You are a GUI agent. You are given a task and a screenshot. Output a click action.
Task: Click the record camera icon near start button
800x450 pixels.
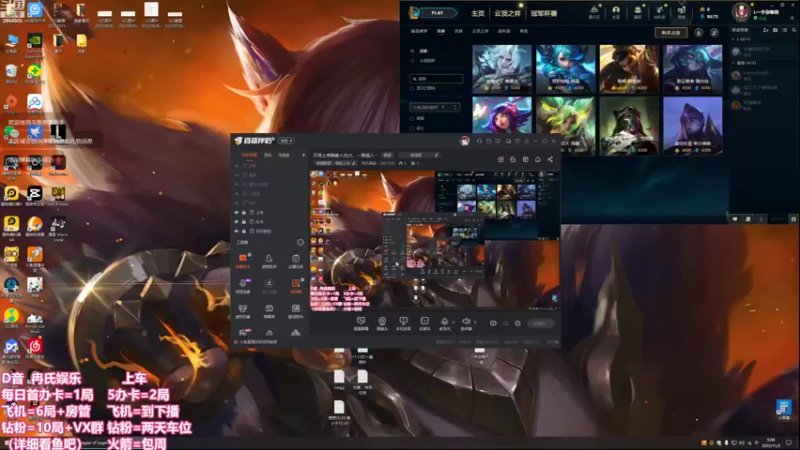click(493, 323)
